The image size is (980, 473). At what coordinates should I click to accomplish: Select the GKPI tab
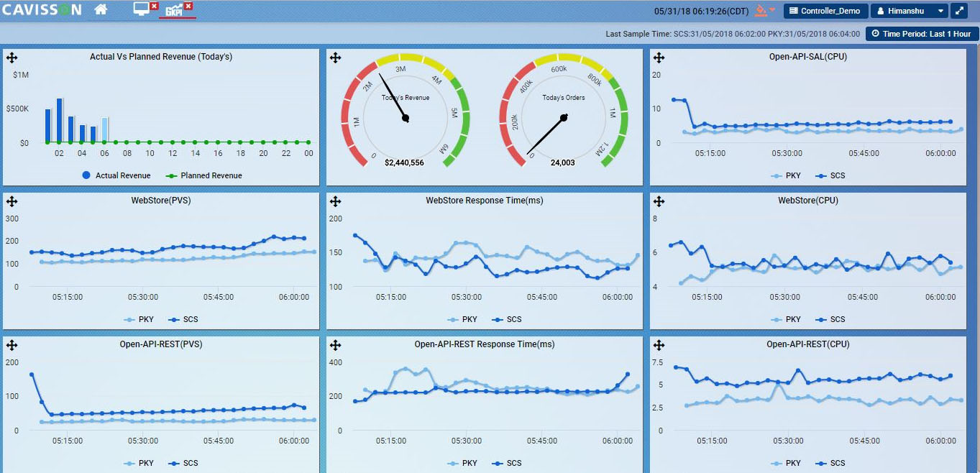[173, 10]
